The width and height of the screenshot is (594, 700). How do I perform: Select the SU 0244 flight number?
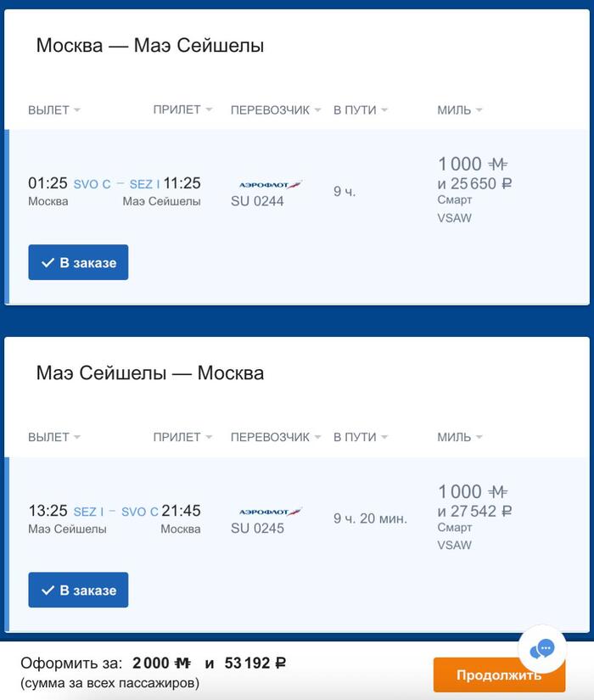point(257,202)
